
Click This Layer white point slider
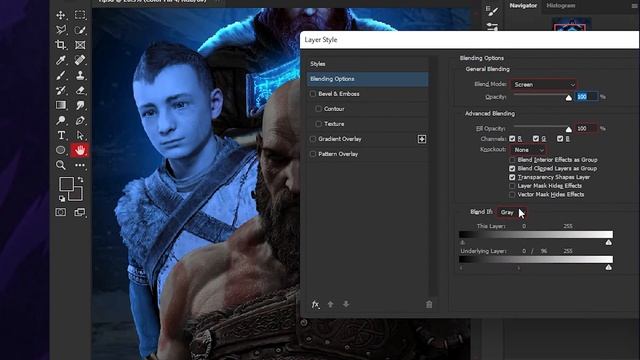click(x=609, y=242)
